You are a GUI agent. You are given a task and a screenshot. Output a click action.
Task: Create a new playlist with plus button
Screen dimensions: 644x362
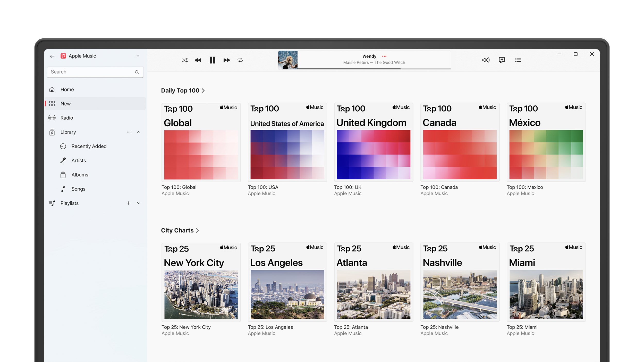[129, 203]
